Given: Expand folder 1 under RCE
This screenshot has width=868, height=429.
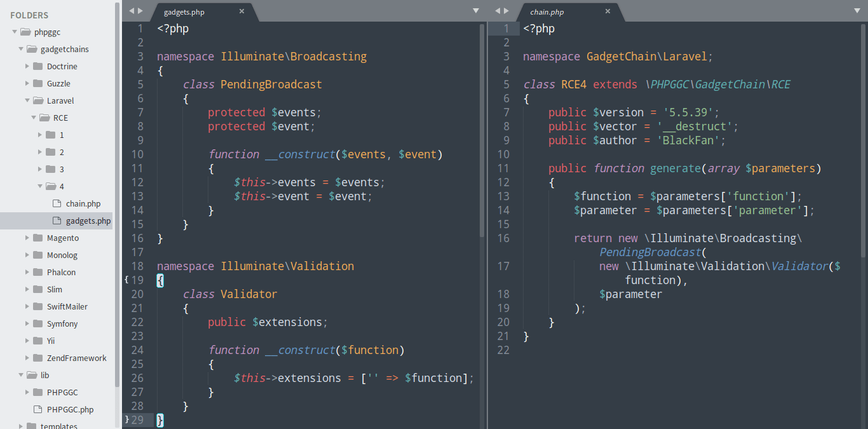Looking at the screenshot, I should [x=40, y=135].
